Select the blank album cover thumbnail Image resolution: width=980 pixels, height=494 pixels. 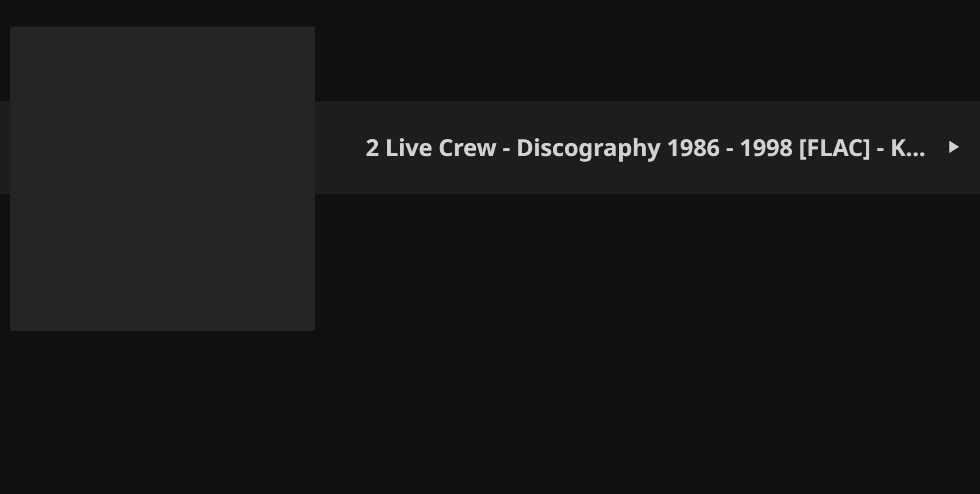(x=163, y=179)
